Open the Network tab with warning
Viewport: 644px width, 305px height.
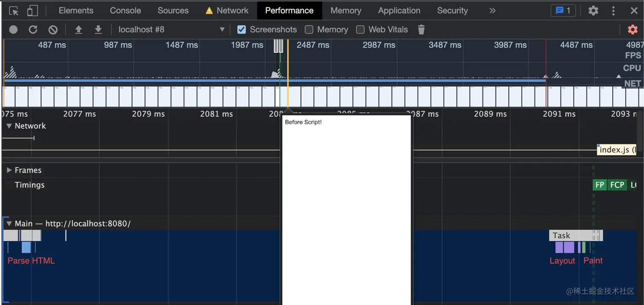click(227, 11)
